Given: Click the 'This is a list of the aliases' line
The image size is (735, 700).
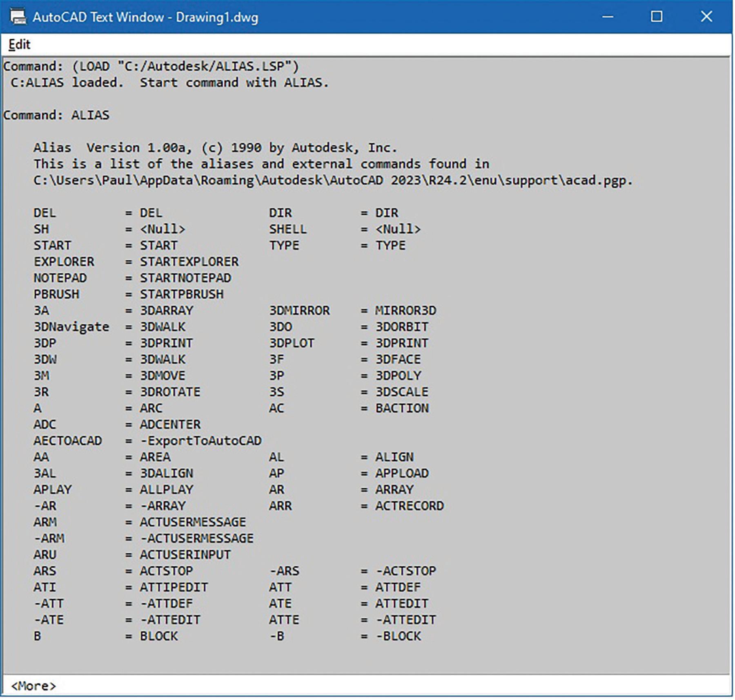Looking at the screenshot, I should click(261, 164).
